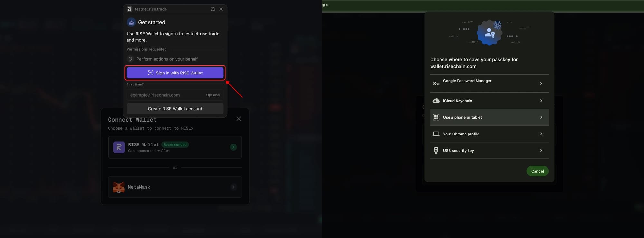
Task: Click the Google Password Manager key icon
Action: click(x=436, y=84)
